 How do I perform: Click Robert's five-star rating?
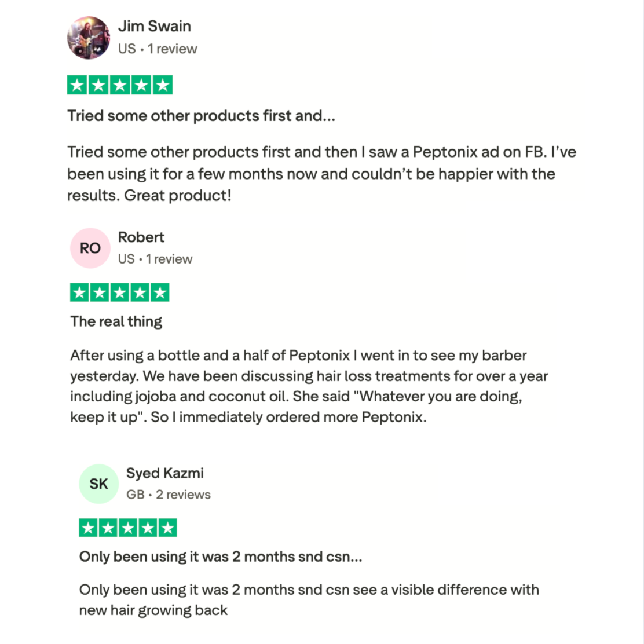(x=120, y=292)
